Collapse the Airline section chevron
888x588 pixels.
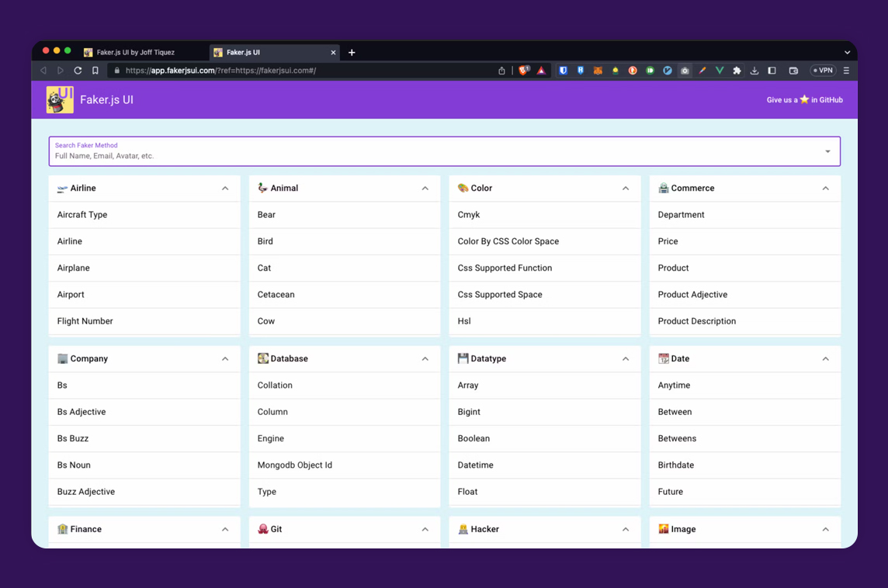[225, 188]
